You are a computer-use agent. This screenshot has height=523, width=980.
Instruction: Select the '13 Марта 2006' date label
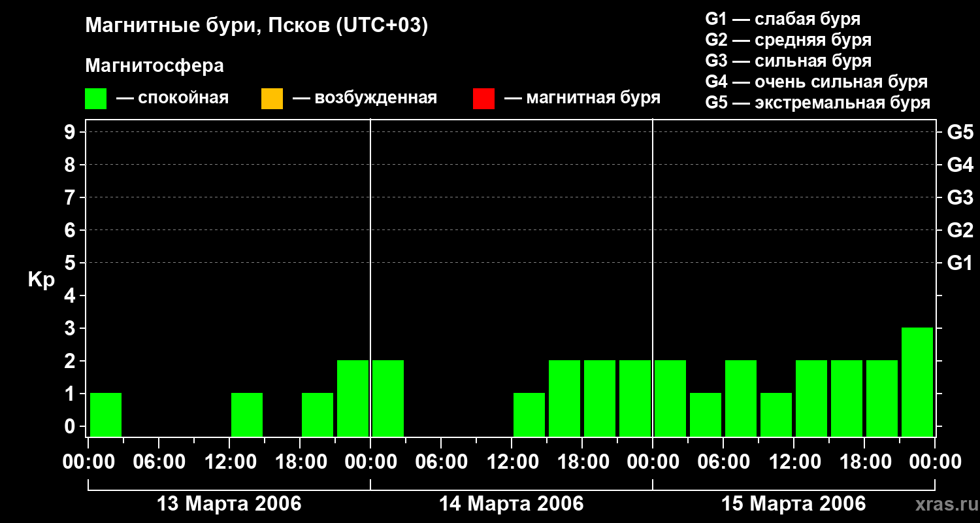229,503
